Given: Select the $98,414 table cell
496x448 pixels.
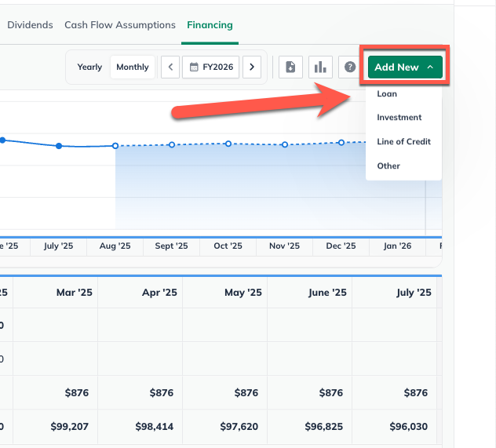Looking at the screenshot, I should point(140,427).
